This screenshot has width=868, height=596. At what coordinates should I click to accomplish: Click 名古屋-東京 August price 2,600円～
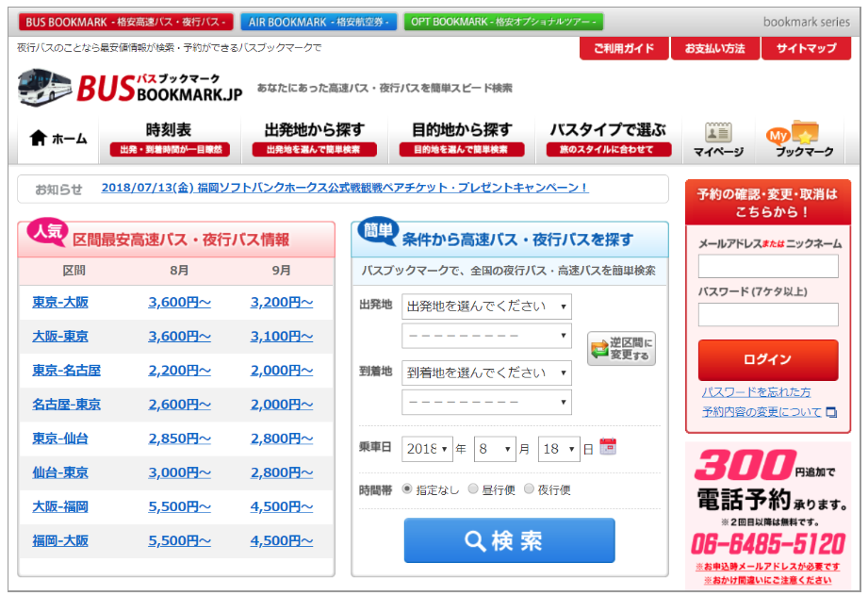179,405
